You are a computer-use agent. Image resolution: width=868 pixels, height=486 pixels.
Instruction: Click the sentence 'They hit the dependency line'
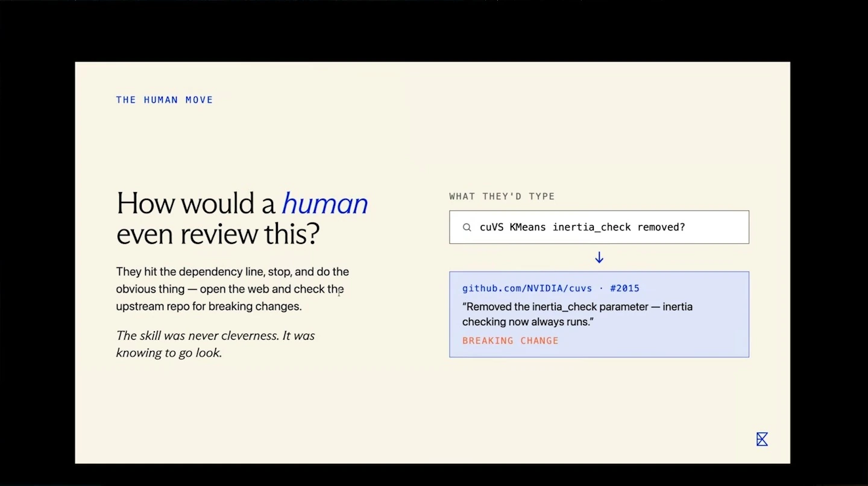(x=190, y=272)
